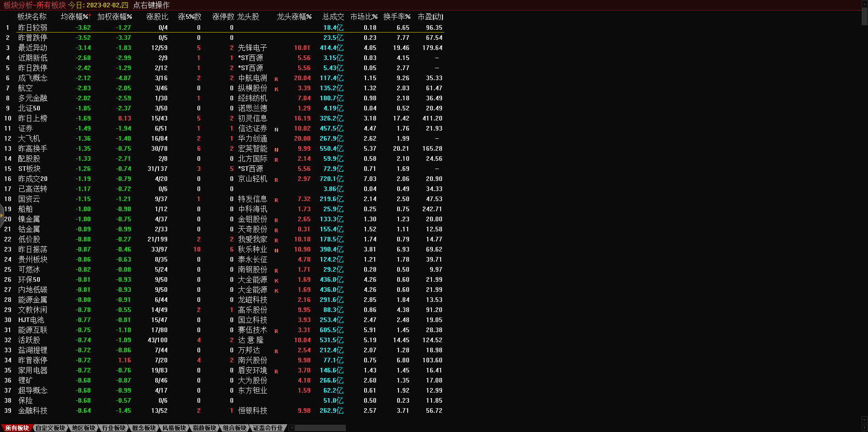Switch to the 证监会行业 tab
The height and width of the screenshot is (432, 868).
click(268, 428)
